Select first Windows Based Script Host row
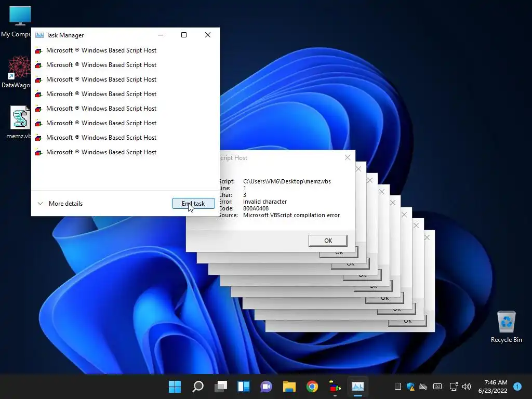 coord(125,50)
